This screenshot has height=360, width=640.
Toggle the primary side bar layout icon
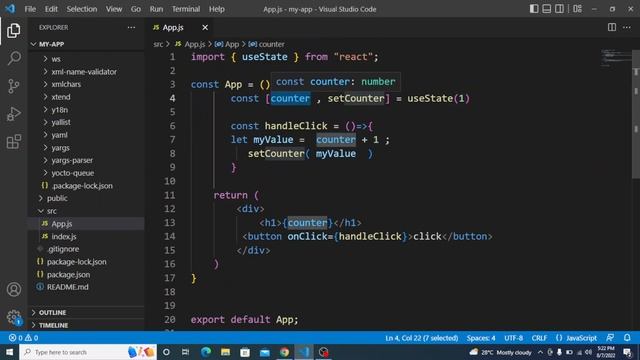[534, 9]
